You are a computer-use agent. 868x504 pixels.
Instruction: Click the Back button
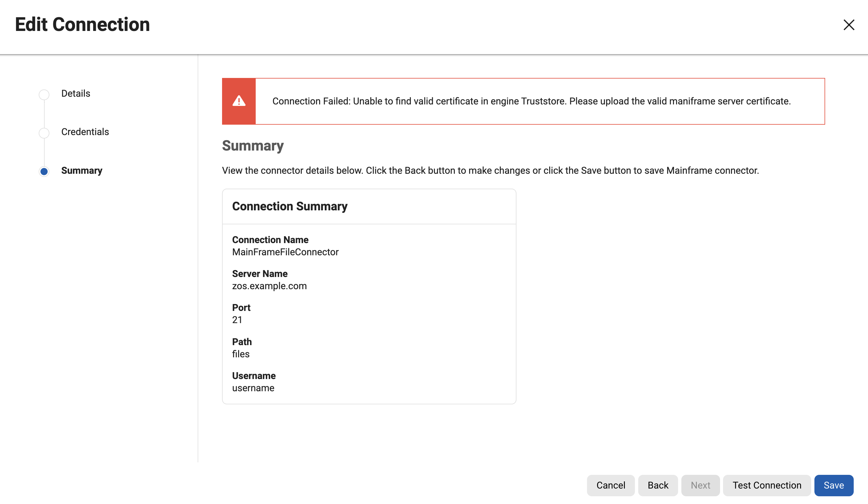pyautogui.click(x=658, y=485)
